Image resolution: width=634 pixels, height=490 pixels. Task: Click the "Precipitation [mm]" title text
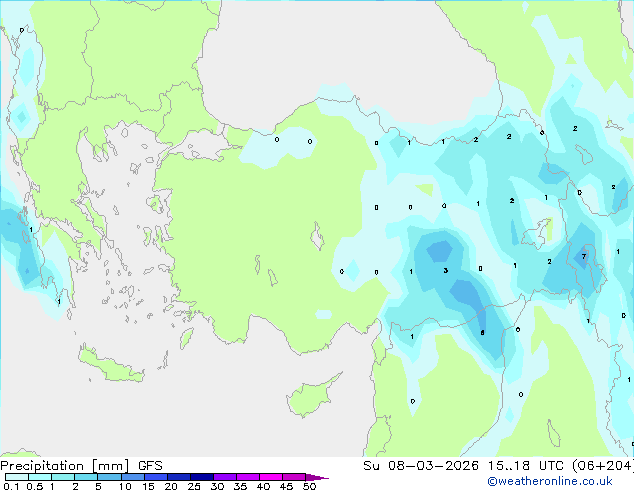65,466
